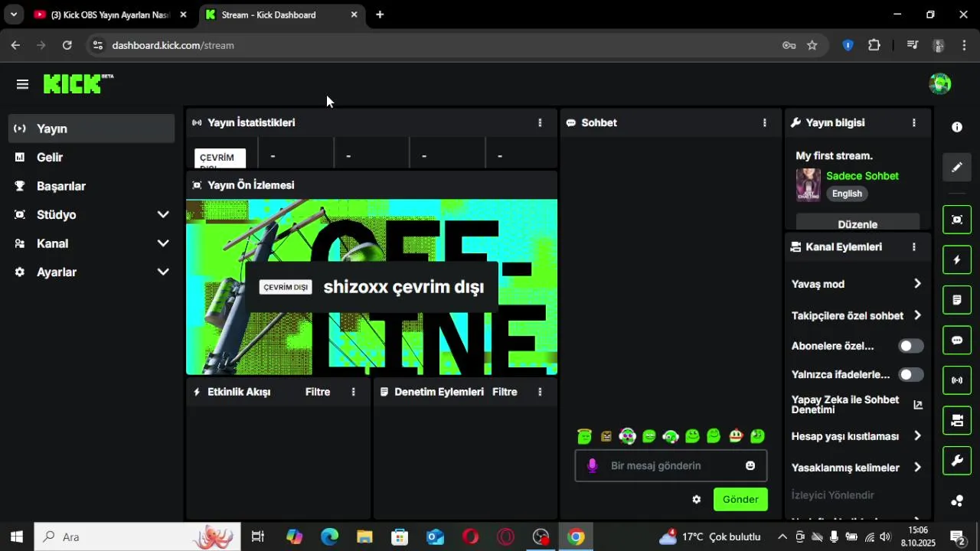Toggle the chat bubble widget in rail
This screenshot has width=980, height=551.
coord(957,341)
